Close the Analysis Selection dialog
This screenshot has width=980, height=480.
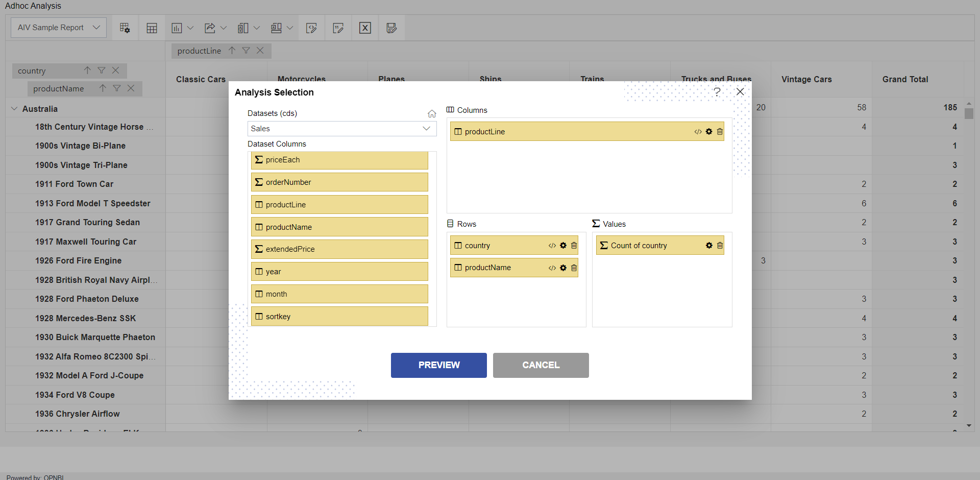(x=740, y=92)
